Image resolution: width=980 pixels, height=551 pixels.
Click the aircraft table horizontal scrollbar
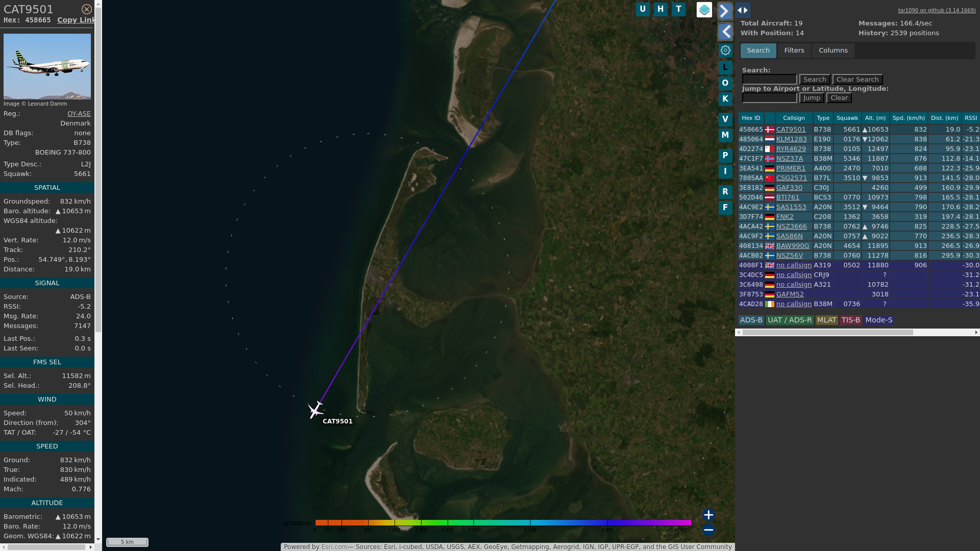click(827, 332)
